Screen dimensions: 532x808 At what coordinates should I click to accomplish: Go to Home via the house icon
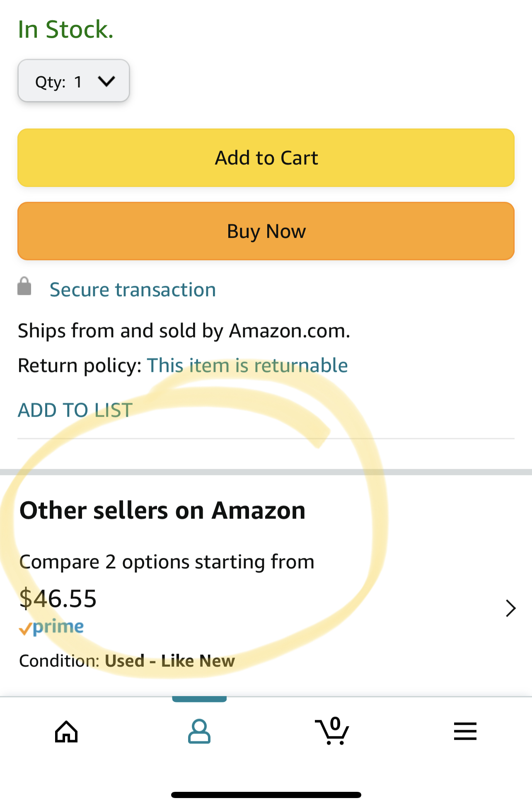tap(66, 731)
